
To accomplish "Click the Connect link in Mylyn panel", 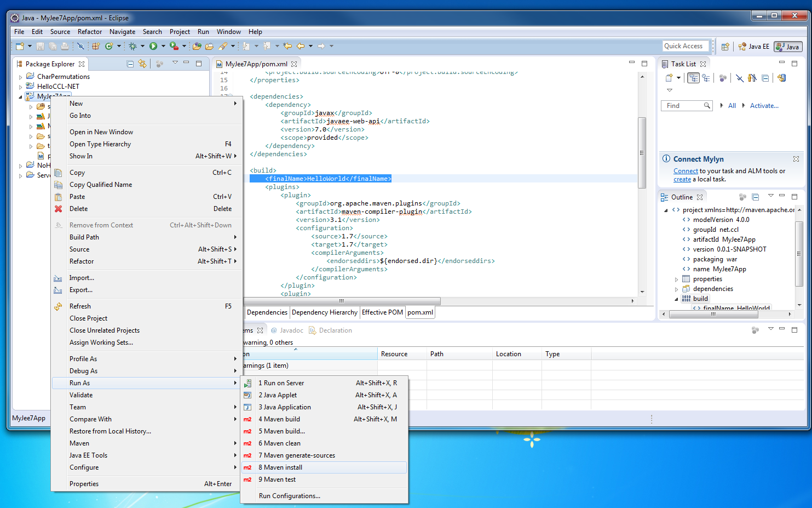I will 686,171.
